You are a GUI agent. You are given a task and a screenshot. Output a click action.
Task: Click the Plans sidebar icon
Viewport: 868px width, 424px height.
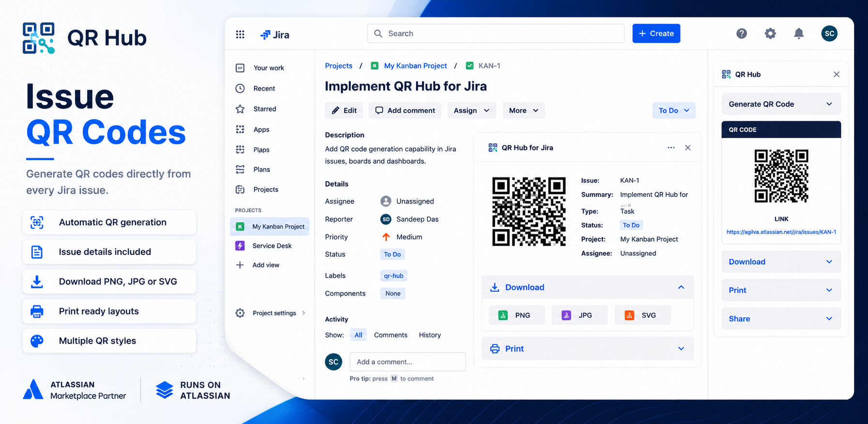pos(240,169)
